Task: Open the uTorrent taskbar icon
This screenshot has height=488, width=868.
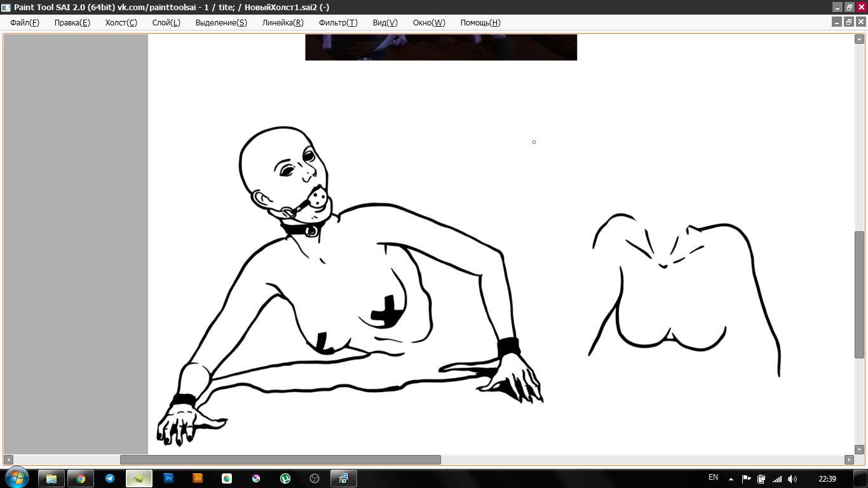Action: coord(285,478)
